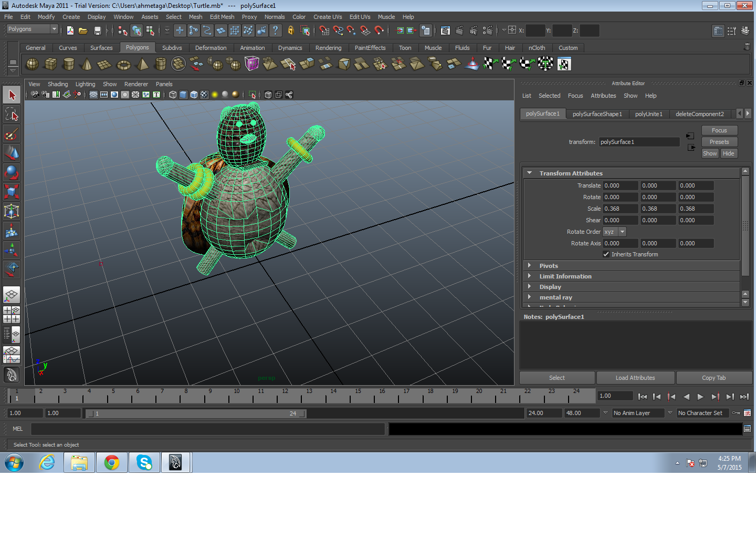Select the Lasso tool in the toolbox
This screenshot has width=756, height=538.
(x=12, y=115)
